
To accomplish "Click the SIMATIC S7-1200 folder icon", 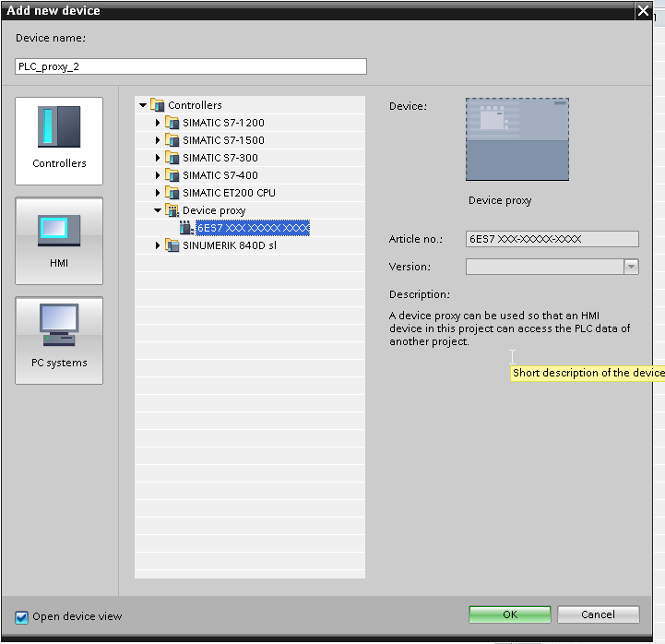I will click(x=172, y=123).
